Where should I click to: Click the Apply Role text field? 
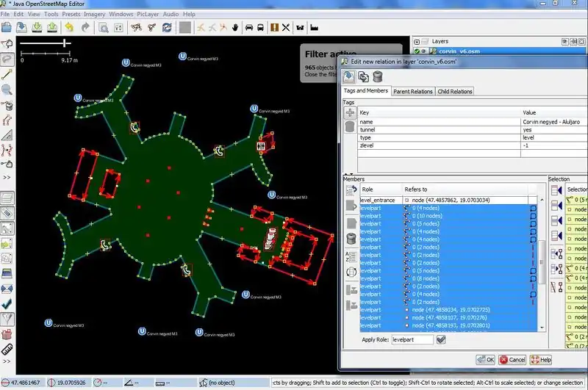click(412, 340)
